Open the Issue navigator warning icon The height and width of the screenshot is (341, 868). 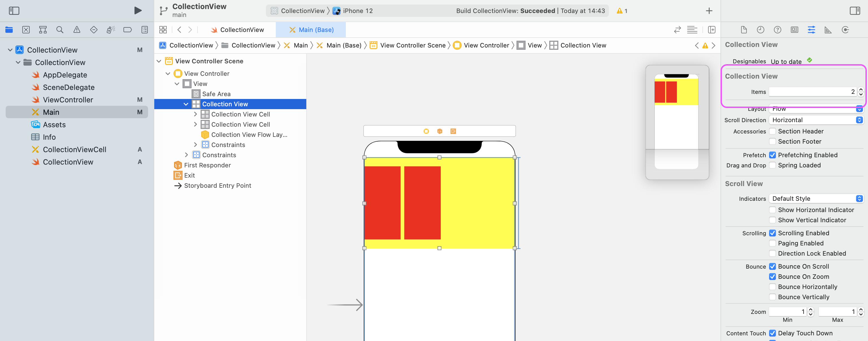[x=77, y=30]
